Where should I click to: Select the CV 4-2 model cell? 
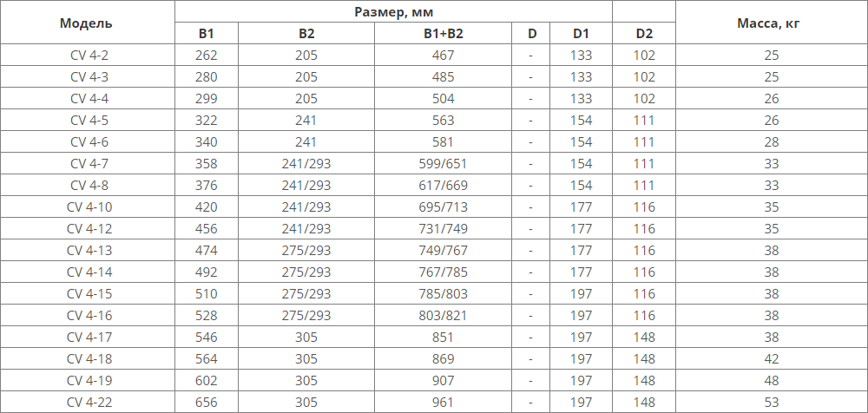pyautogui.click(x=87, y=56)
